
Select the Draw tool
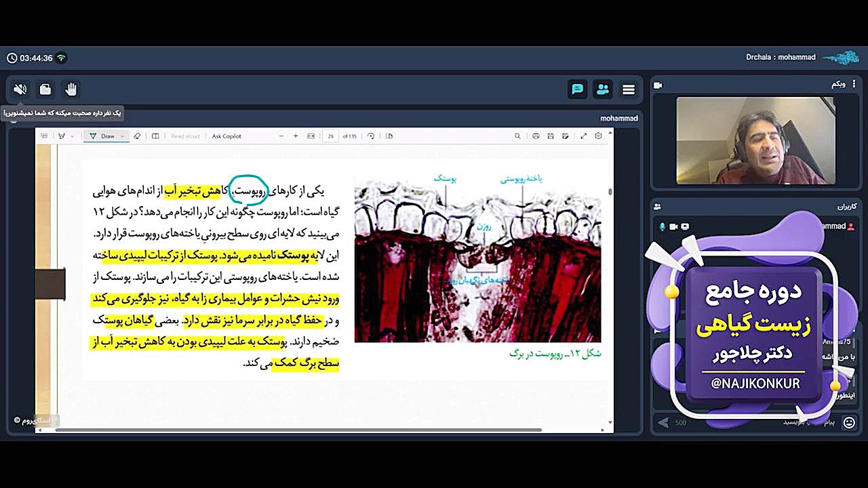pyautogui.click(x=103, y=136)
